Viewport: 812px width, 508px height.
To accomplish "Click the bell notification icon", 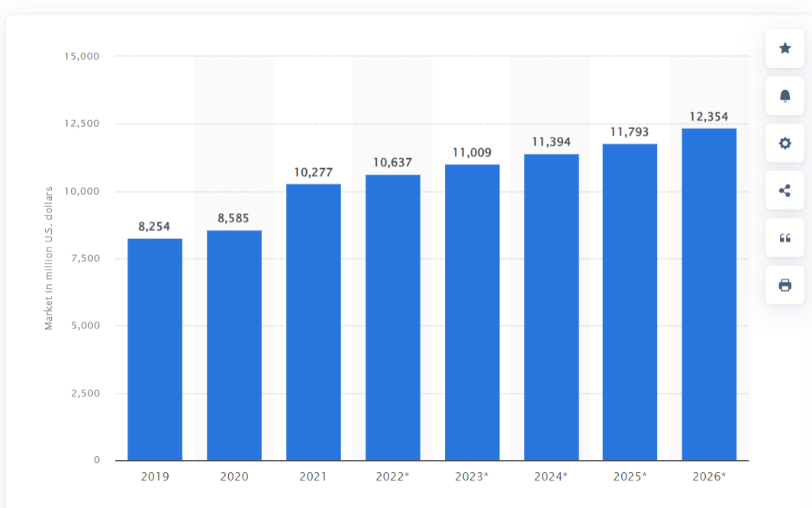I will click(x=785, y=95).
